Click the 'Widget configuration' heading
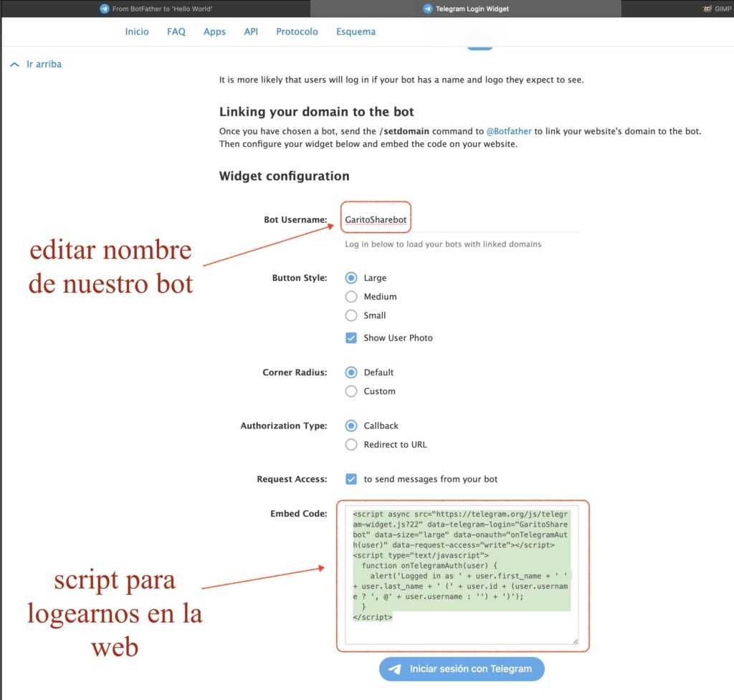 [284, 176]
